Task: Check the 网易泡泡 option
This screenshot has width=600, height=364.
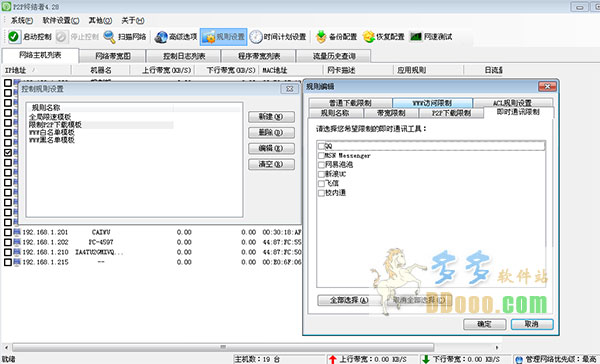Action: (x=321, y=165)
